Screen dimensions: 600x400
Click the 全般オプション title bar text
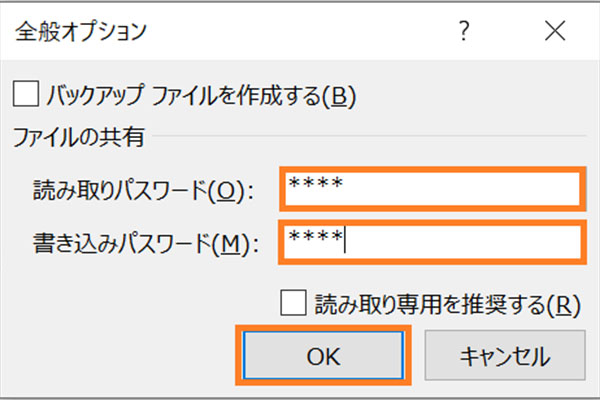(81, 31)
